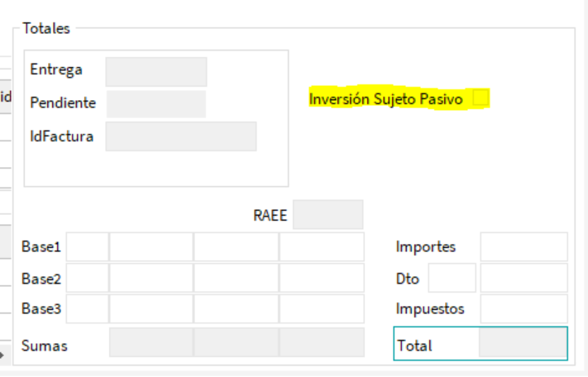This screenshot has height=377, width=588.
Task: Focus the IdFactura field
Action: click(181, 136)
